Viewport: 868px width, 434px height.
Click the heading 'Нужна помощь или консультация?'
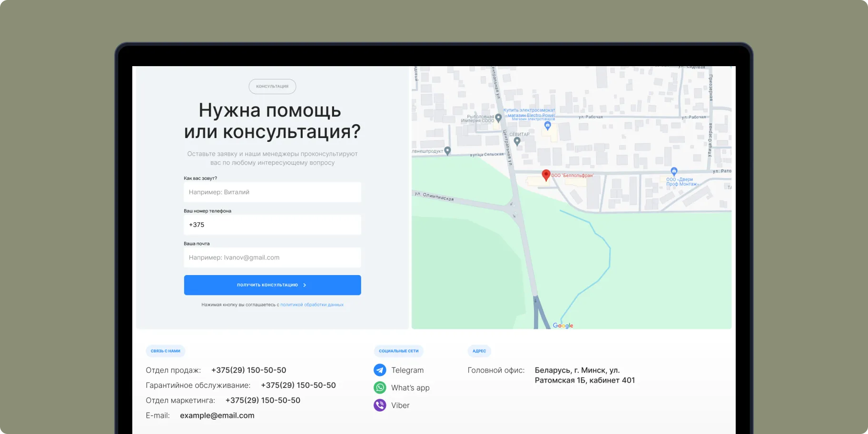pos(272,121)
